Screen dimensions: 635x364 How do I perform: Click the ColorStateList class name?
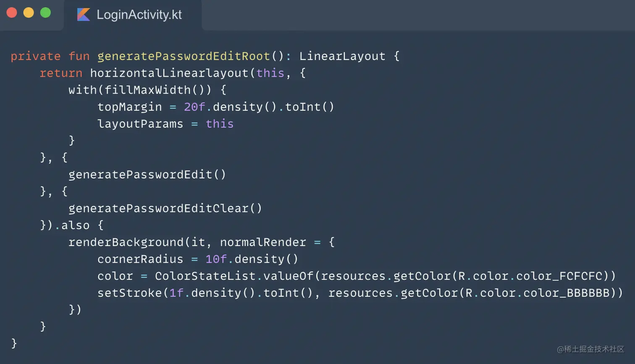pyautogui.click(x=205, y=276)
